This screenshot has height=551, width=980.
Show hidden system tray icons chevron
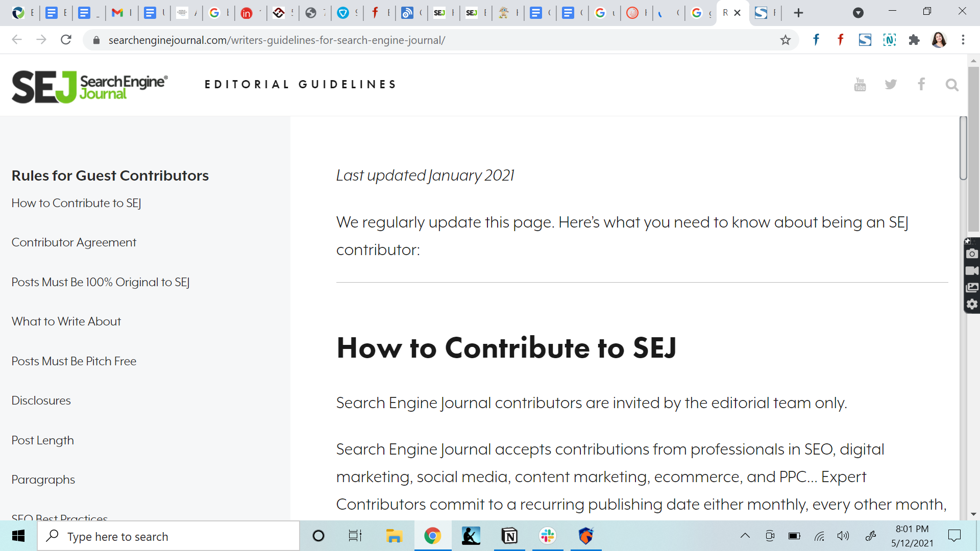pos(745,536)
